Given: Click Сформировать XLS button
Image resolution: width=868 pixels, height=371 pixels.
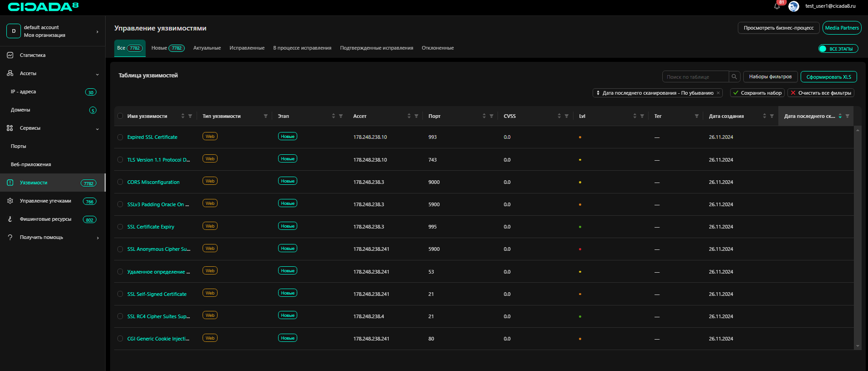Looking at the screenshot, I should (828, 77).
